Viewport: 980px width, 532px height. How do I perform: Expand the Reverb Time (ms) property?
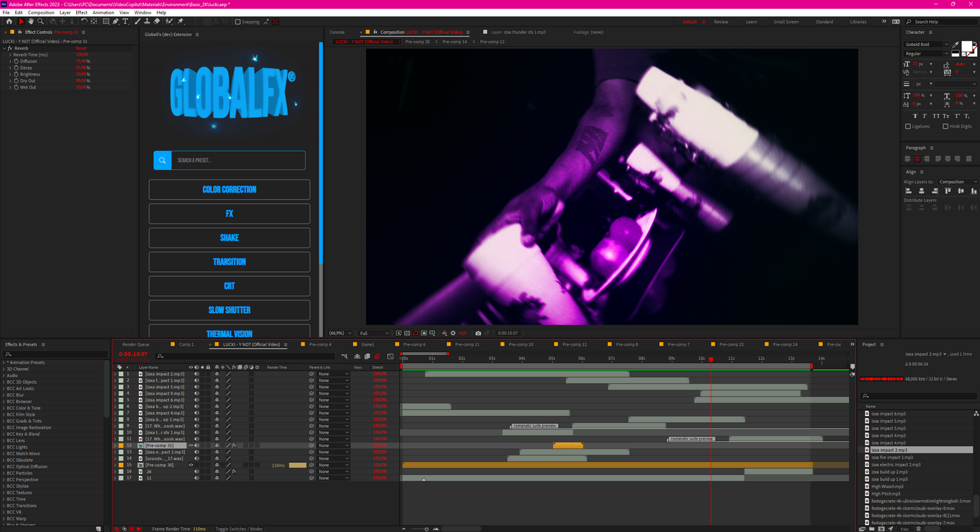pyautogui.click(x=10, y=55)
